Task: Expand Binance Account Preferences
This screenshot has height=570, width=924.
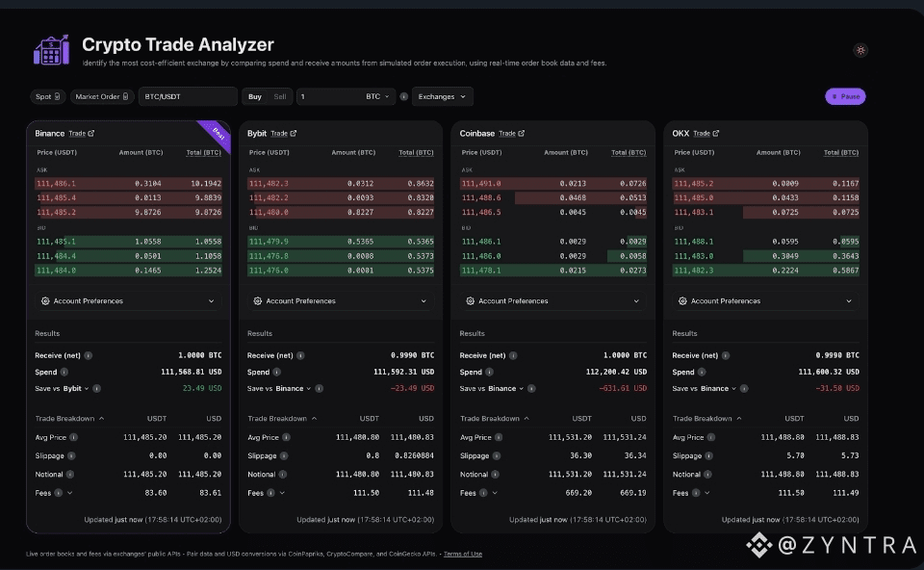Action: (128, 301)
